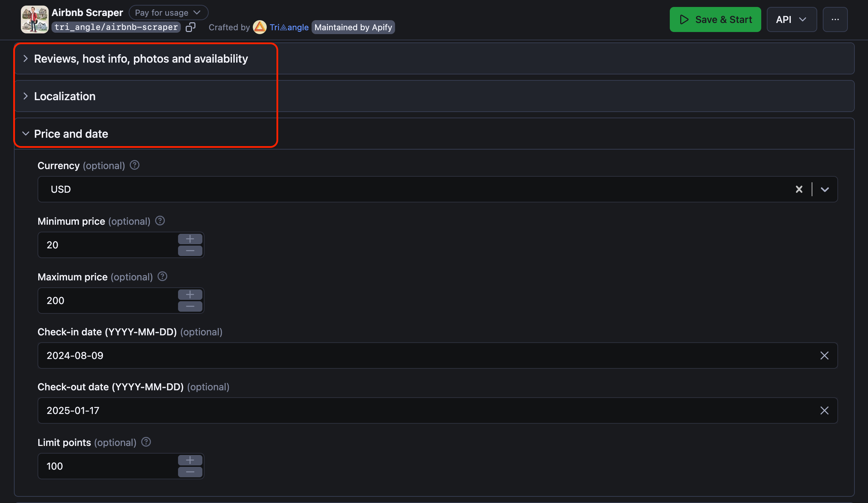Increment the maximum price value
The width and height of the screenshot is (868, 503).
point(188,294)
